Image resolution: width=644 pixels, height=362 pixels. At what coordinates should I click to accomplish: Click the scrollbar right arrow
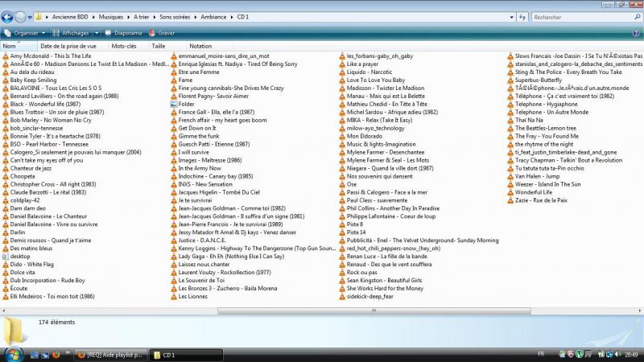coord(640,311)
